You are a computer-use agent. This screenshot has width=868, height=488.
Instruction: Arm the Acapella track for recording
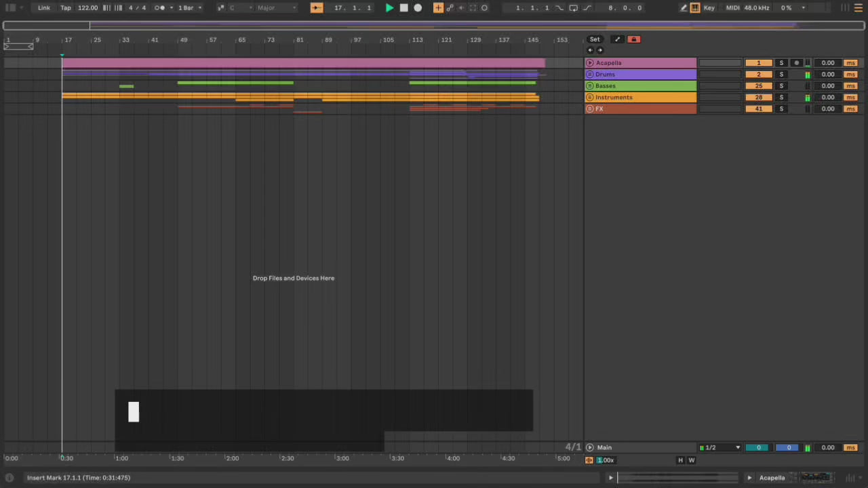[797, 63]
